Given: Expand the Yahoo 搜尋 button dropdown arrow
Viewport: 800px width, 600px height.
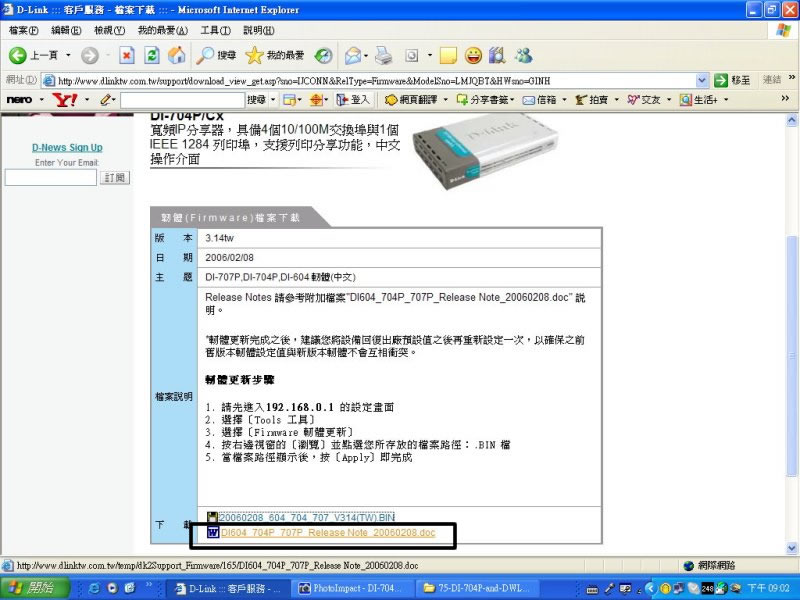Looking at the screenshot, I should pyautogui.click(x=273, y=99).
